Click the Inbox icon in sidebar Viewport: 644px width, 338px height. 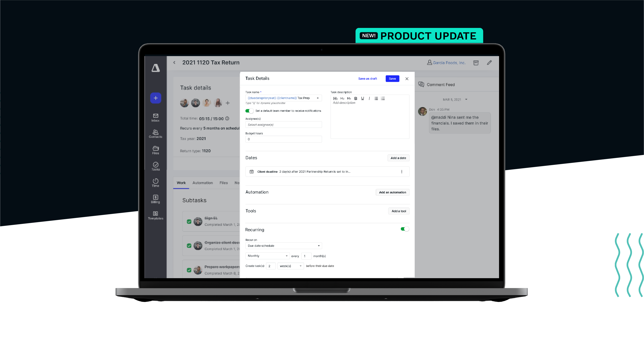click(155, 117)
